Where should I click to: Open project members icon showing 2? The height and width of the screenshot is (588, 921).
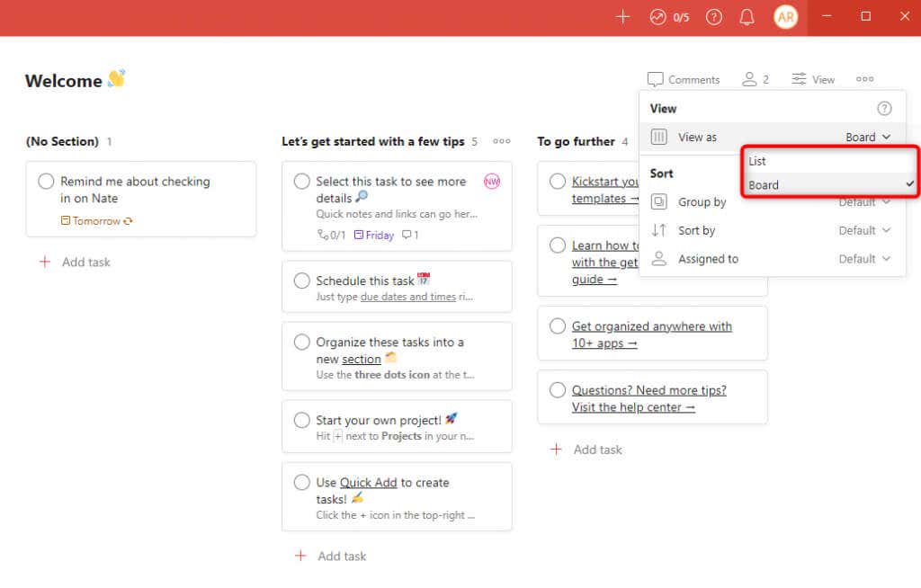click(756, 79)
